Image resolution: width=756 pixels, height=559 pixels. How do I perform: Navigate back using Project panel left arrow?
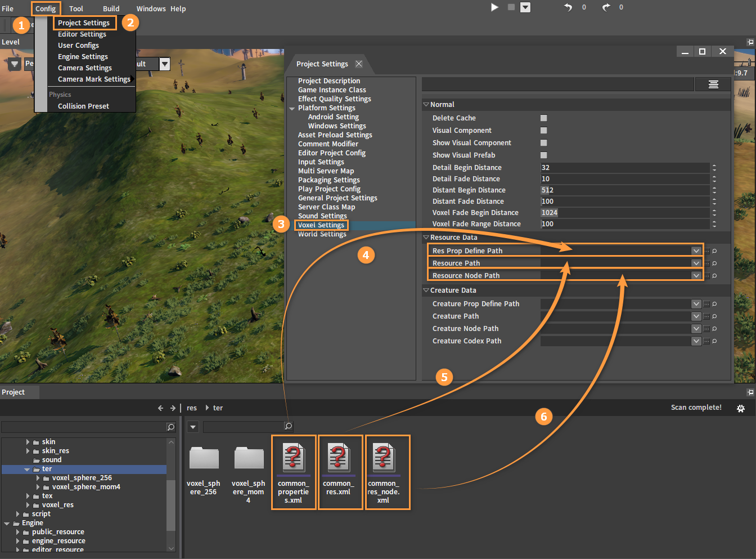point(160,408)
